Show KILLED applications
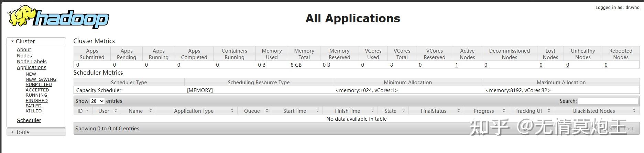 click(x=33, y=111)
